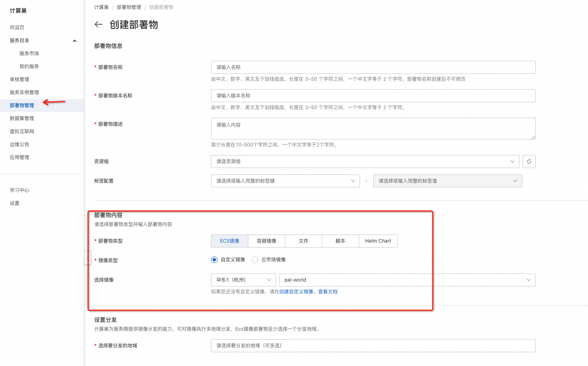Collapse the 服务目录 sidebar section

click(74, 41)
